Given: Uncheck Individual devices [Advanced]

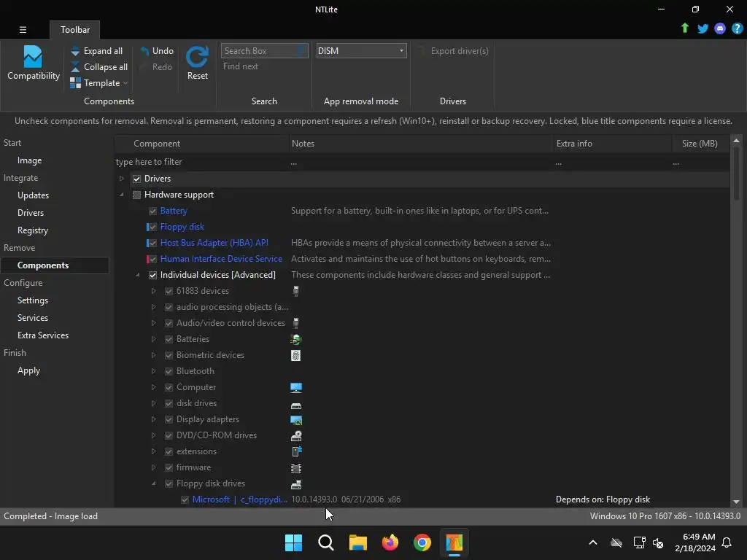Looking at the screenshot, I should (152, 275).
